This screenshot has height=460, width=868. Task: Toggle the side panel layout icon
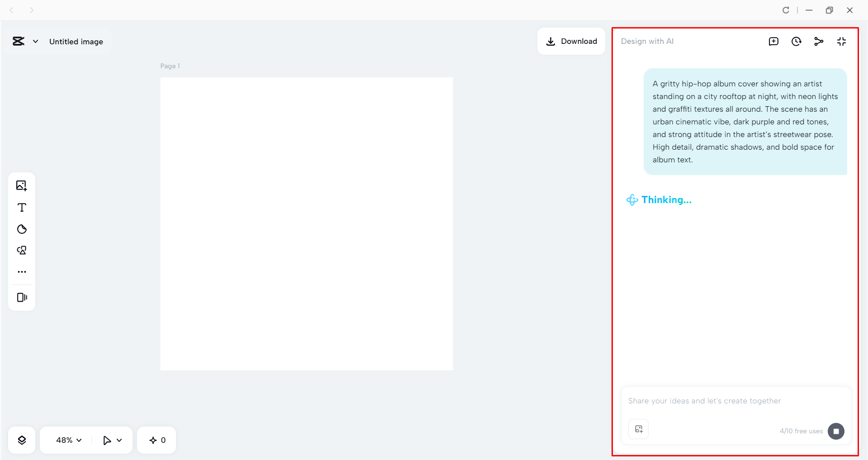(x=22, y=297)
